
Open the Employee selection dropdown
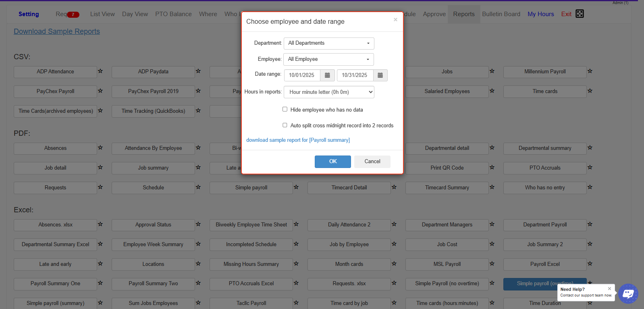pos(328,59)
